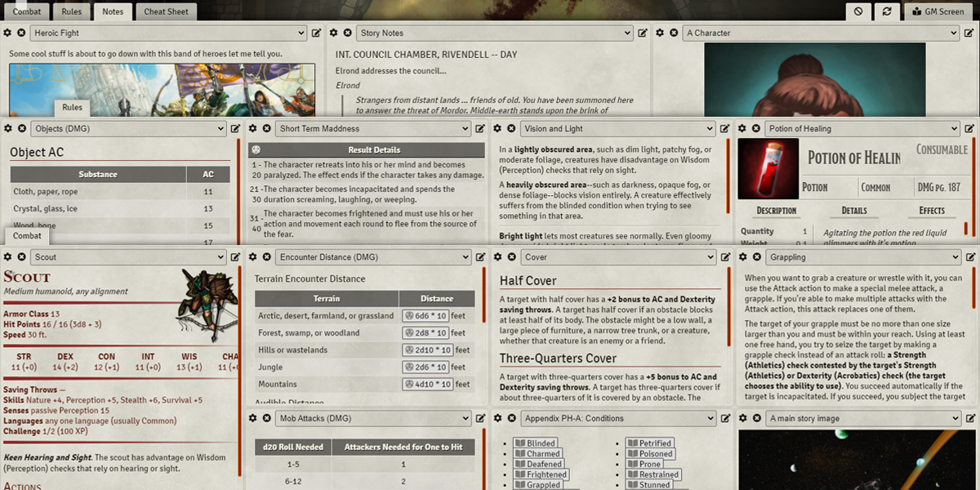Open the Restrained condition link

653,474
